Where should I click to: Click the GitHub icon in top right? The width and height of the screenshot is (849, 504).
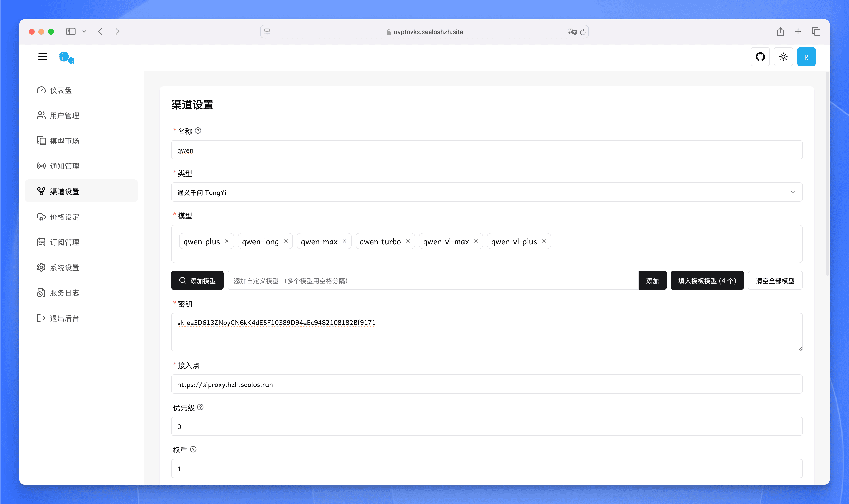pos(760,56)
